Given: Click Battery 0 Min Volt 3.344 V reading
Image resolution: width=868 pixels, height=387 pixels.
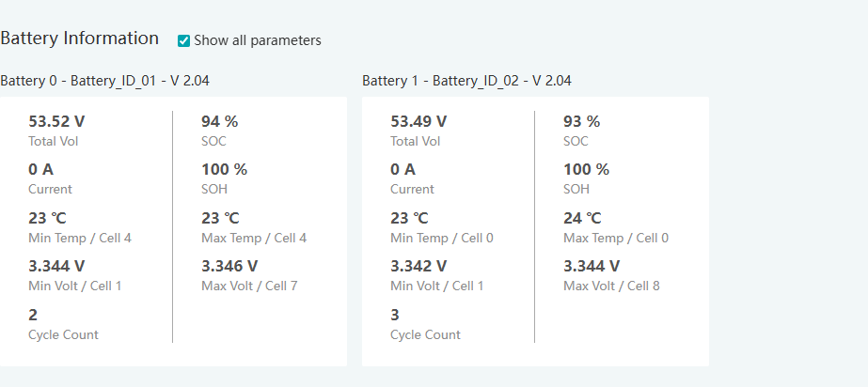Looking at the screenshot, I should tap(56, 267).
